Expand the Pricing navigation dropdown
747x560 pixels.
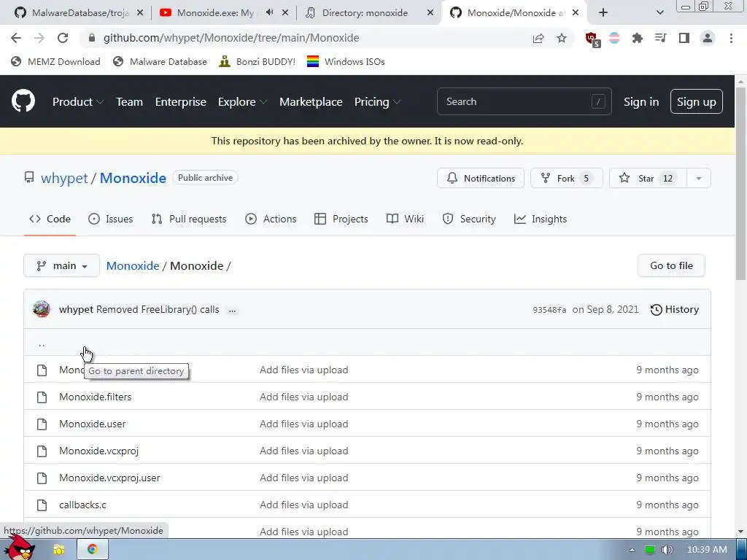tap(377, 102)
